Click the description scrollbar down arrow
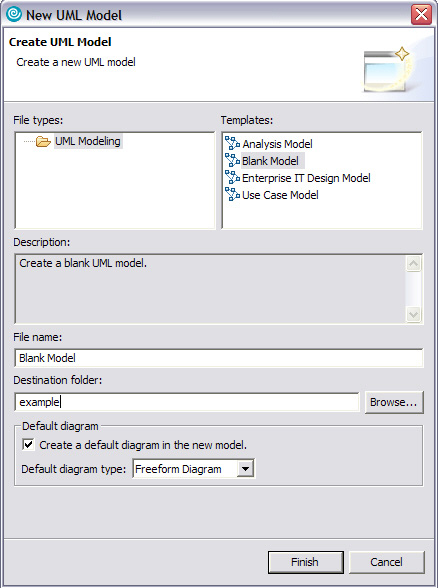The image size is (438, 588). click(413, 314)
